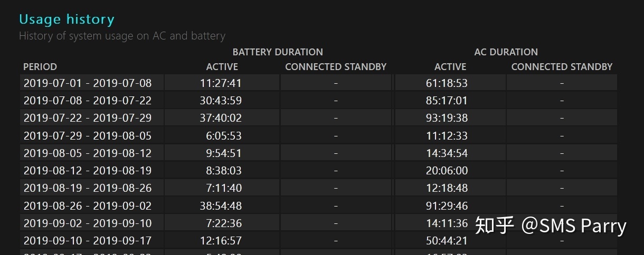This screenshot has height=255, width=644.
Task: Click AC active value 11:12:33
Action: 447,136
